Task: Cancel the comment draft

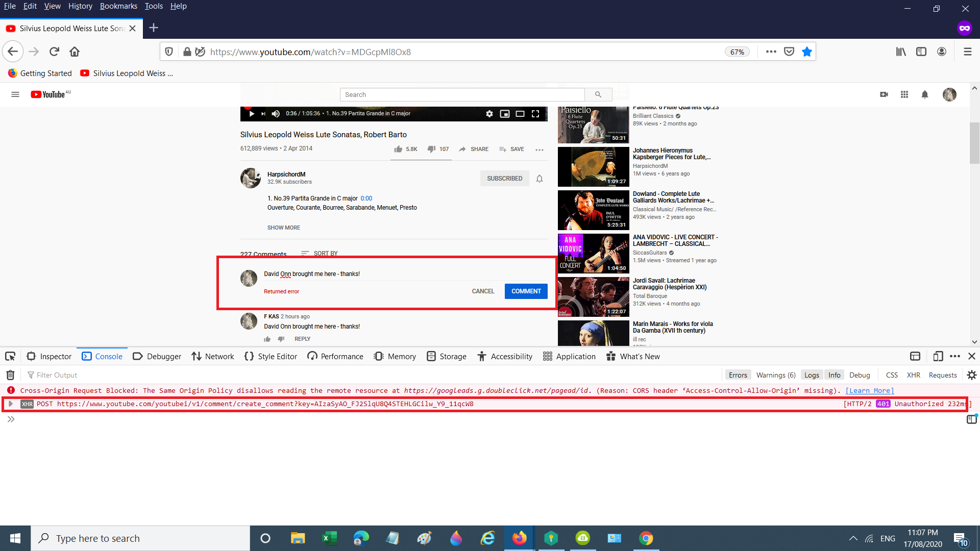Action: 483,291
